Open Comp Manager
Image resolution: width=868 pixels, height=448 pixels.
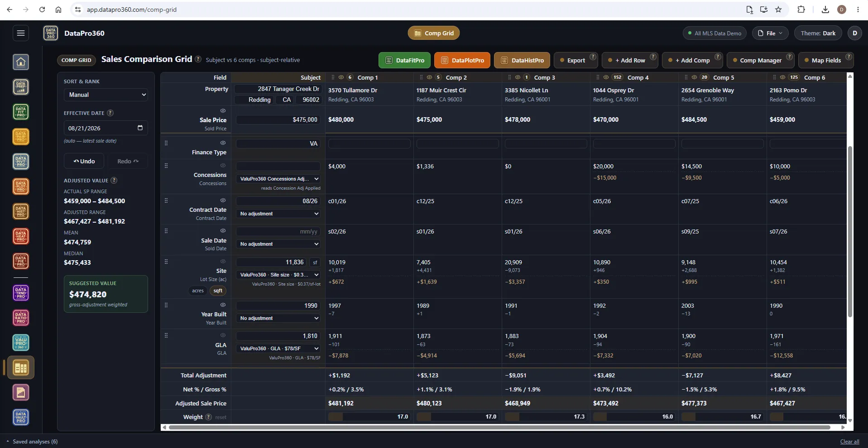point(760,60)
